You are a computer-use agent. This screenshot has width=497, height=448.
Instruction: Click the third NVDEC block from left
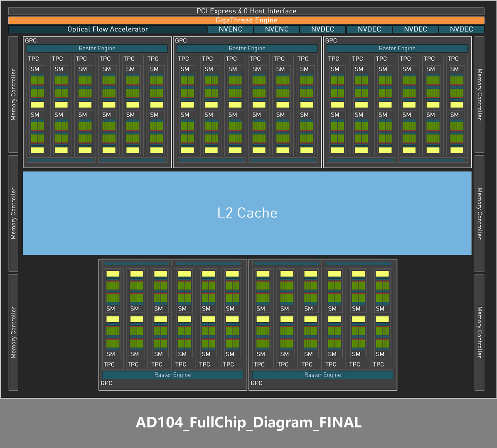point(416,29)
